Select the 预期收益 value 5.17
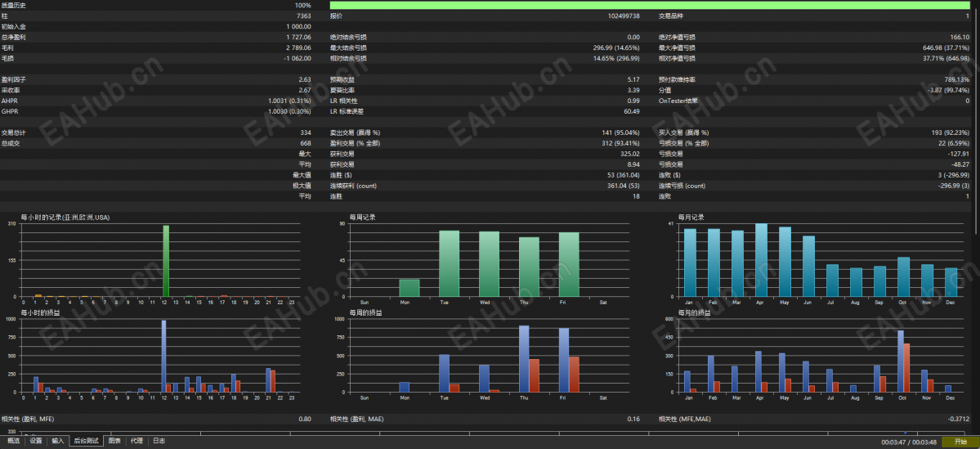 (x=633, y=79)
